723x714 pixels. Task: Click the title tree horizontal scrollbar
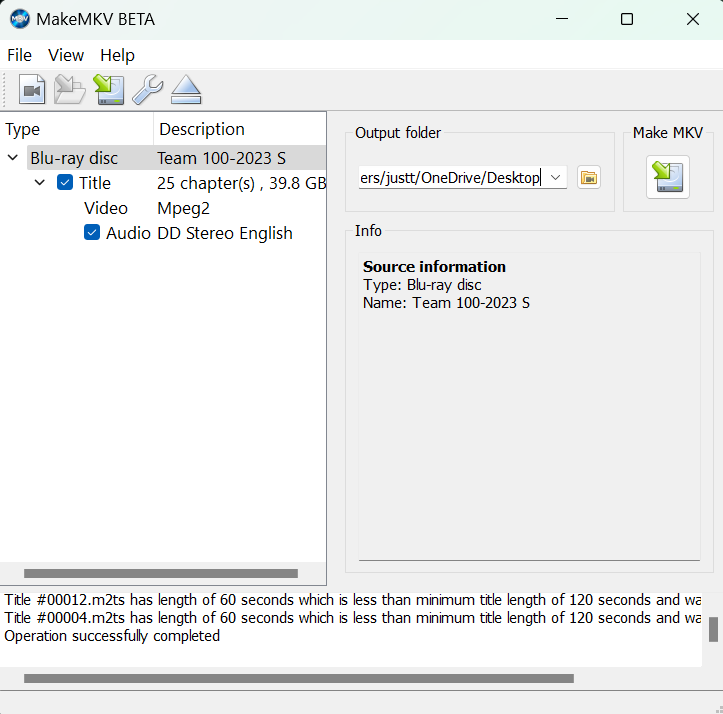[161, 573]
